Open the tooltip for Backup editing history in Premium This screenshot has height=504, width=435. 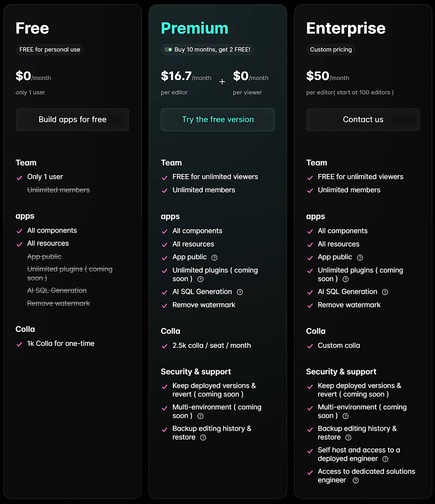(203, 437)
